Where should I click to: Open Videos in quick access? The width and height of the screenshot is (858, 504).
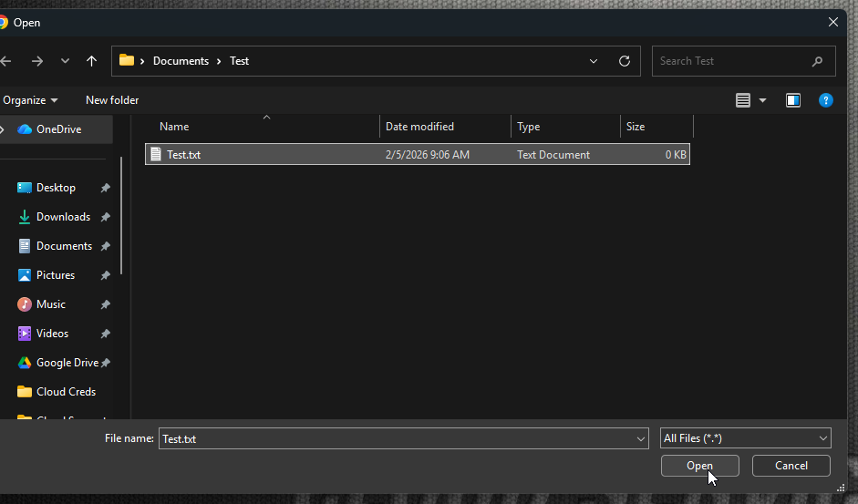tap(52, 334)
